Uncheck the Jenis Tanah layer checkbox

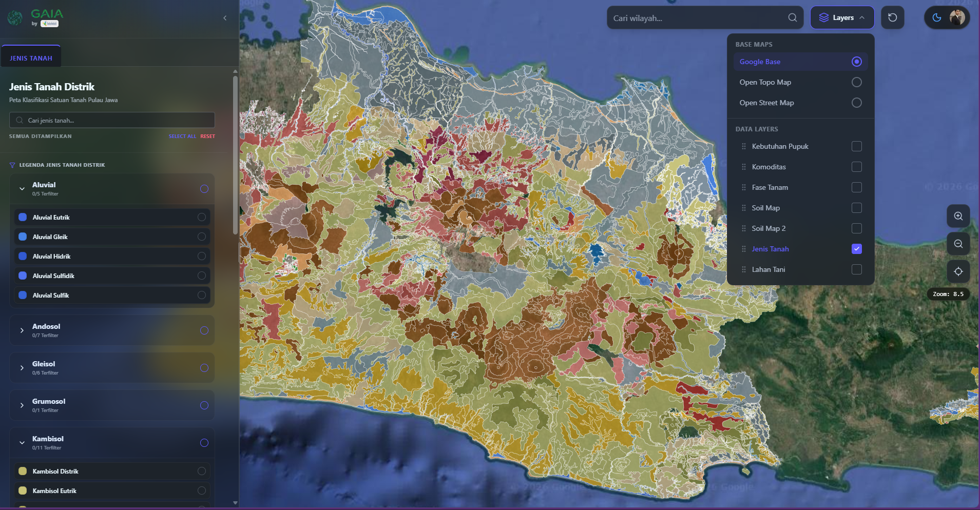[856, 249]
